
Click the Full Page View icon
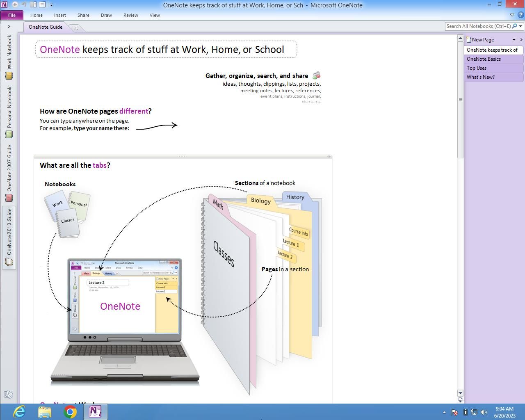click(x=42, y=5)
